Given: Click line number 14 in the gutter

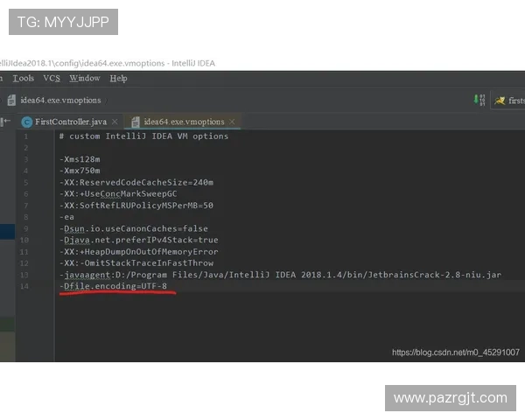Looking at the screenshot, I should [x=24, y=286].
